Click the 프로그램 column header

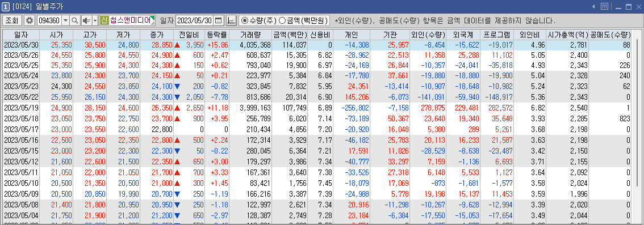click(x=496, y=35)
